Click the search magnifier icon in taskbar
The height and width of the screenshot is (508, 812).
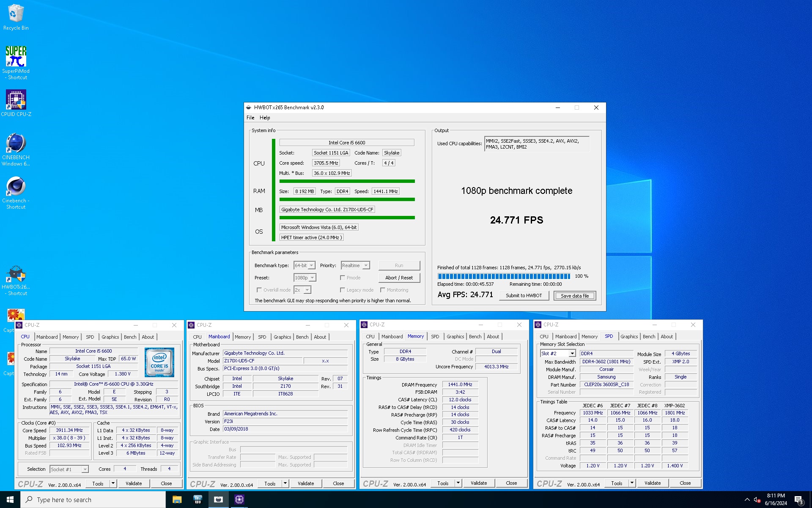click(29, 500)
